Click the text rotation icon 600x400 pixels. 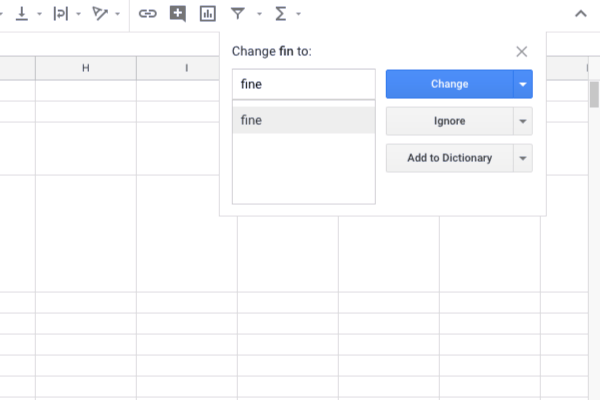(99, 14)
